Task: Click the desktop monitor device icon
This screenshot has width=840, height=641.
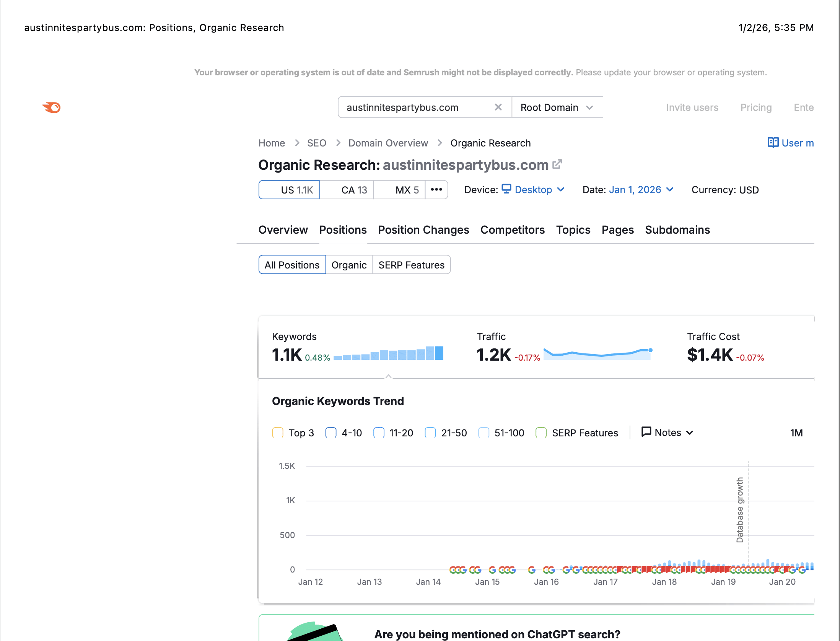Action: (506, 189)
